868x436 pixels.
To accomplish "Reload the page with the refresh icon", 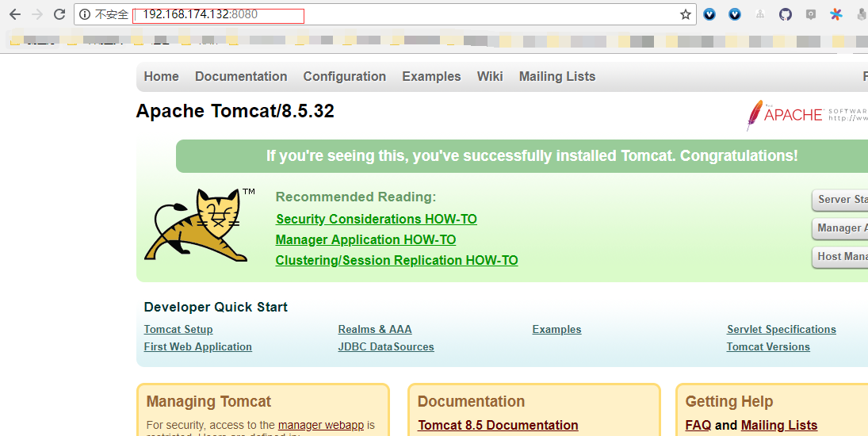I will [x=59, y=14].
